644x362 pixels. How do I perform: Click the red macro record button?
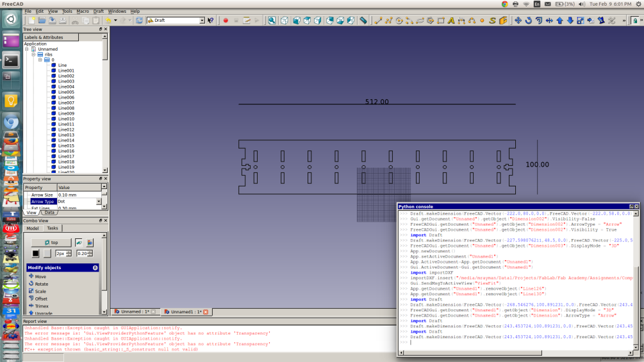pos(226,21)
